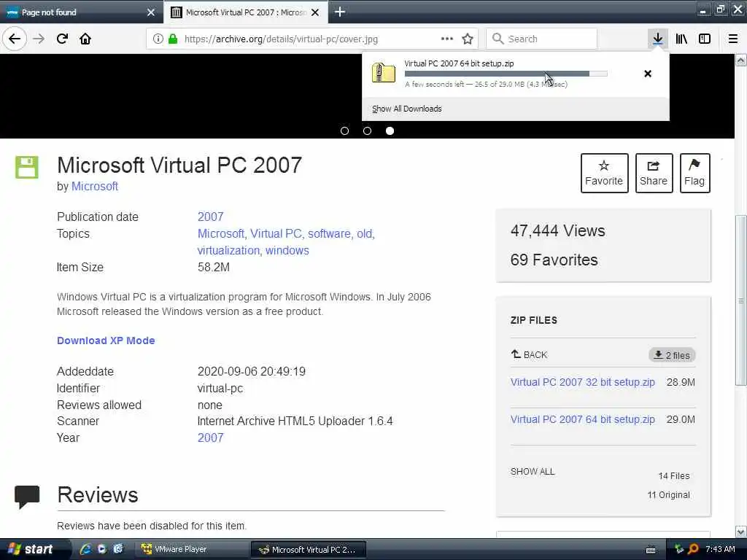Click the orange magnifier tray icon
The image size is (747, 560).
click(693, 549)
